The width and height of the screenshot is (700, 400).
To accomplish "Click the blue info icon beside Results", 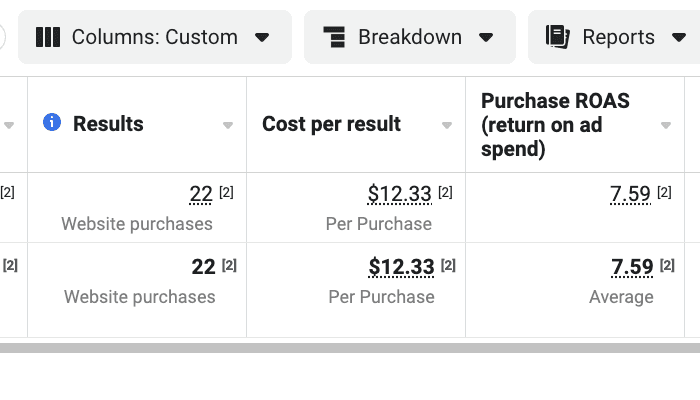I will 53,122.
